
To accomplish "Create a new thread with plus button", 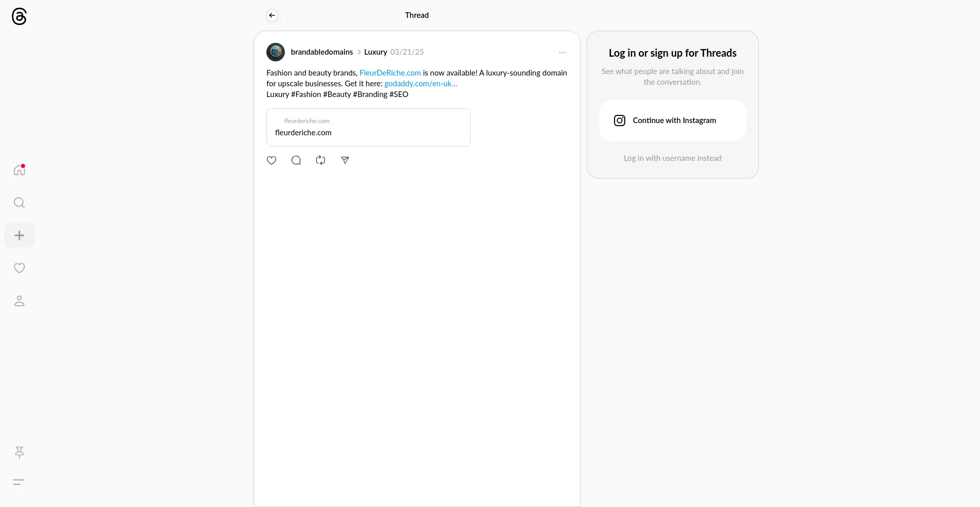I will (19, 235).
